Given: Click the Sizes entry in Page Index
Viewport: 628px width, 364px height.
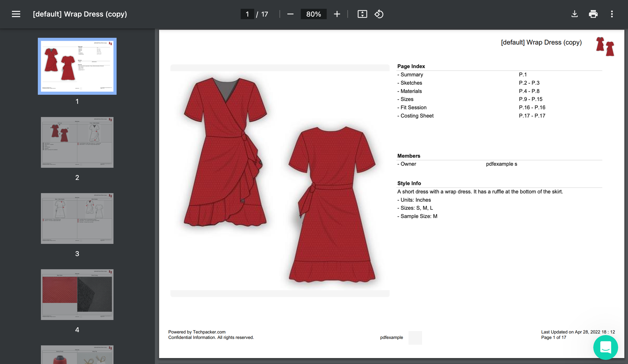Looking at the screenshot, I should point(407,99).
